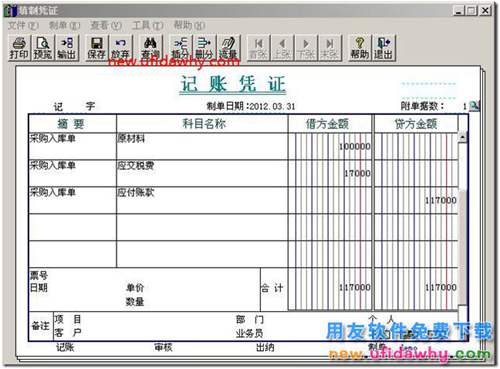Delete an entry line with 删分
The image size is (500, 369).
point(204,48)
